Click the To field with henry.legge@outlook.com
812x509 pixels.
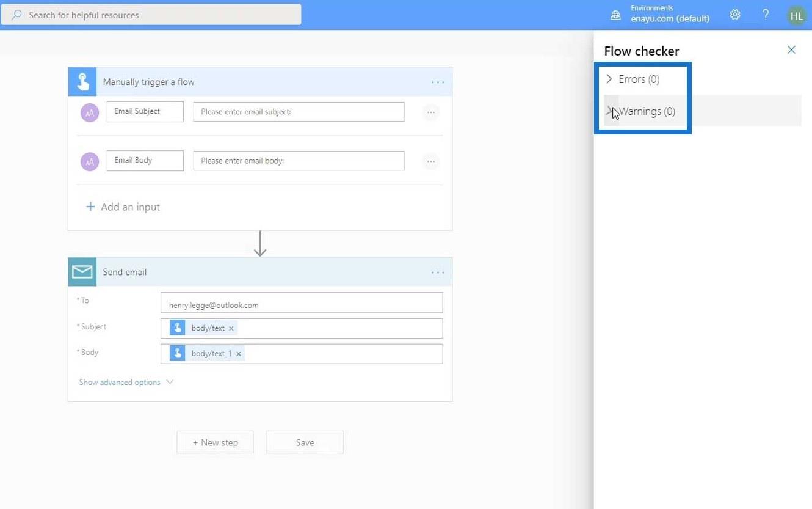(x=302, y=303)
